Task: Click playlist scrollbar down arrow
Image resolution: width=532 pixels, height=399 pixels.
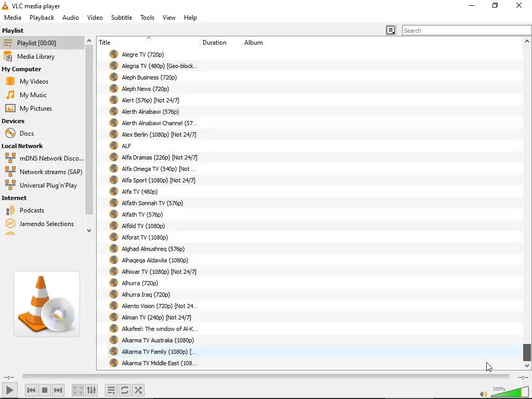Action: click(x=527, y=365)
